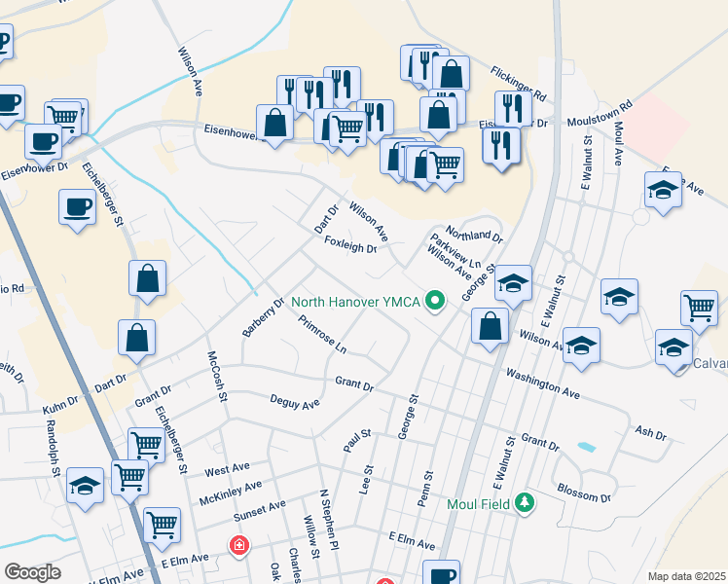The image size is (728, 584).
Task: Open shopping cart marker right of Eisenhower Dr label
Action: coord(347,131)
